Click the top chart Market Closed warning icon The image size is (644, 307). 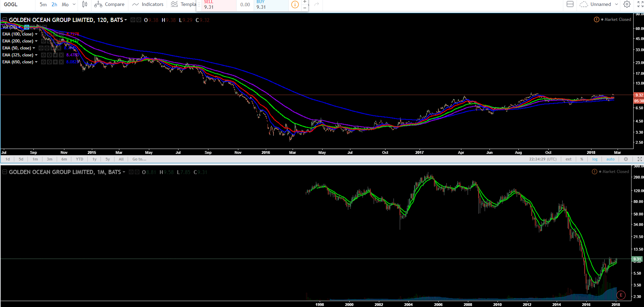596,19
